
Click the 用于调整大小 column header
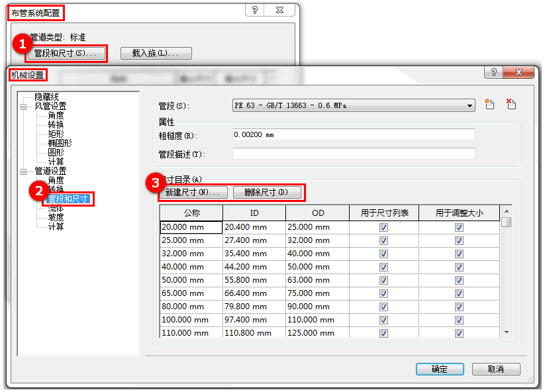pyautogui.click(x=460, y=213)
